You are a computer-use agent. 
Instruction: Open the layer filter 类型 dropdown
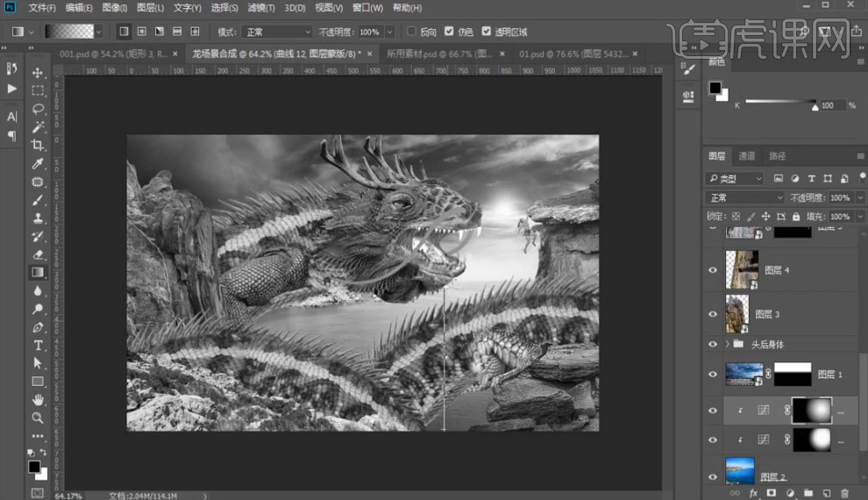(734, 178)
